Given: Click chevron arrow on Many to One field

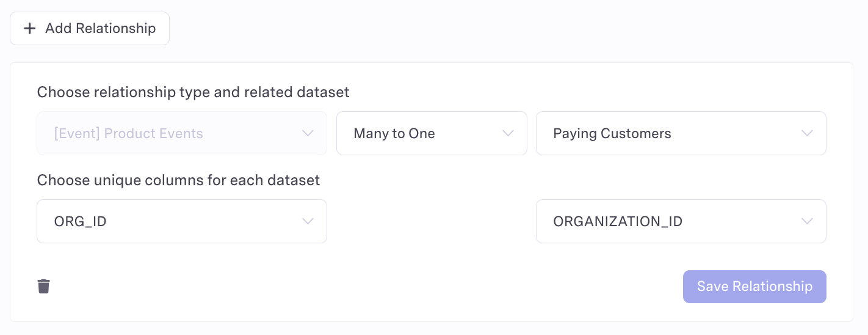Looking at the screenshot, I should tap(507, 133).
